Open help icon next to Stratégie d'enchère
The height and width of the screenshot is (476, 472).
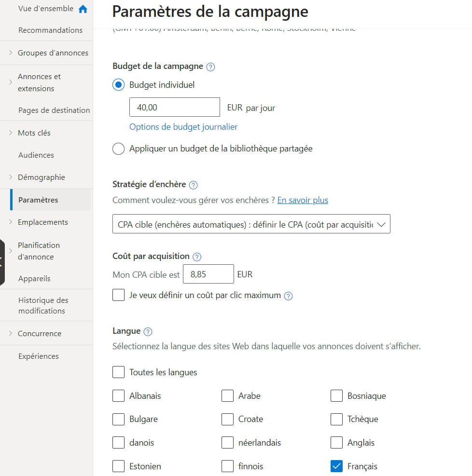pos(193,185)
